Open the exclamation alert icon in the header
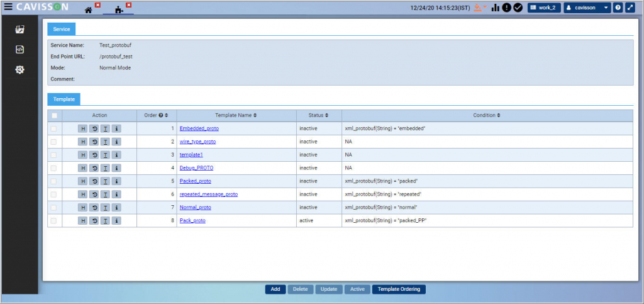Screen dimensions: 644x304 (x=507, y=8)
